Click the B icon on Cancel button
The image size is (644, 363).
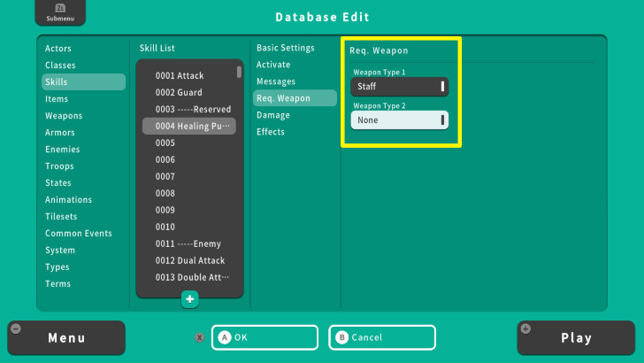[x=341, y=337]
